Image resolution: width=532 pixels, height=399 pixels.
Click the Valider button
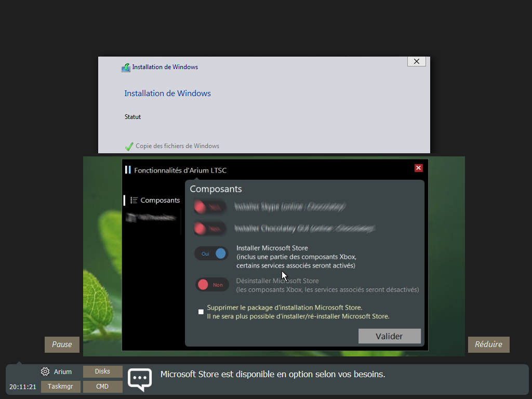390,336
